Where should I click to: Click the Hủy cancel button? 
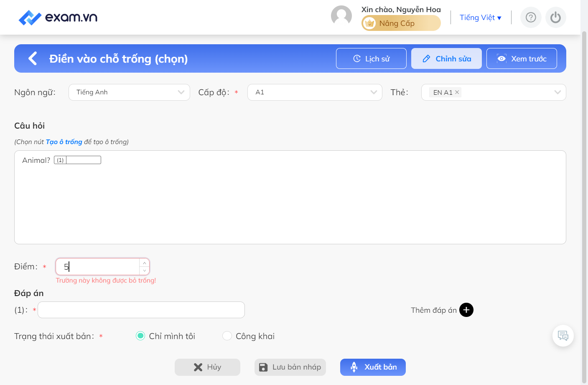pos(207,367)
